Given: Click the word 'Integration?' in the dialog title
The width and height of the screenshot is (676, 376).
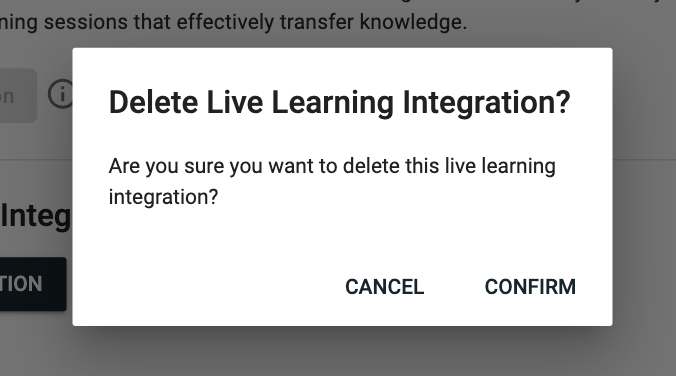Looking at the screenshot, I should pyautogui.click(x=486, y=103).
